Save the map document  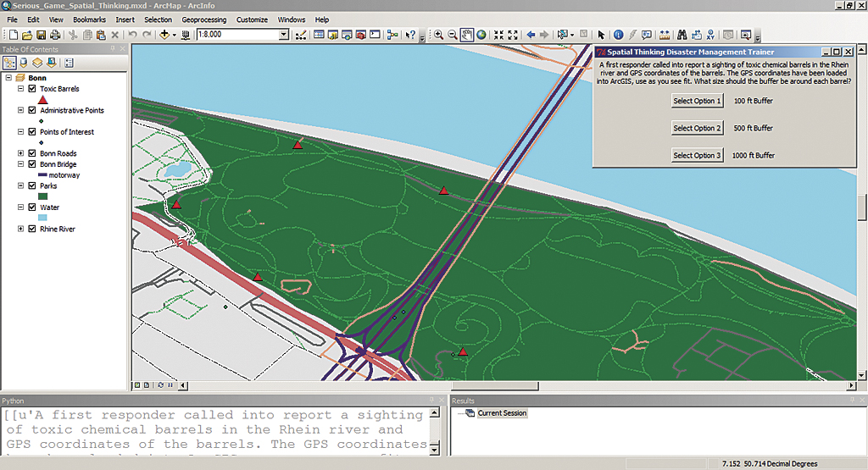(x=41, y=35)
